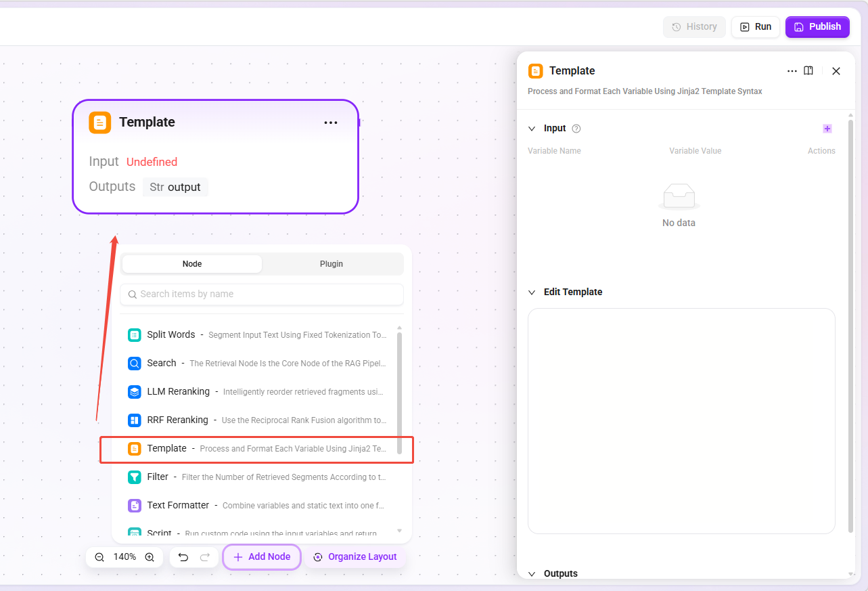
Task: Undo the last canvas action
Action: point(183,557)
